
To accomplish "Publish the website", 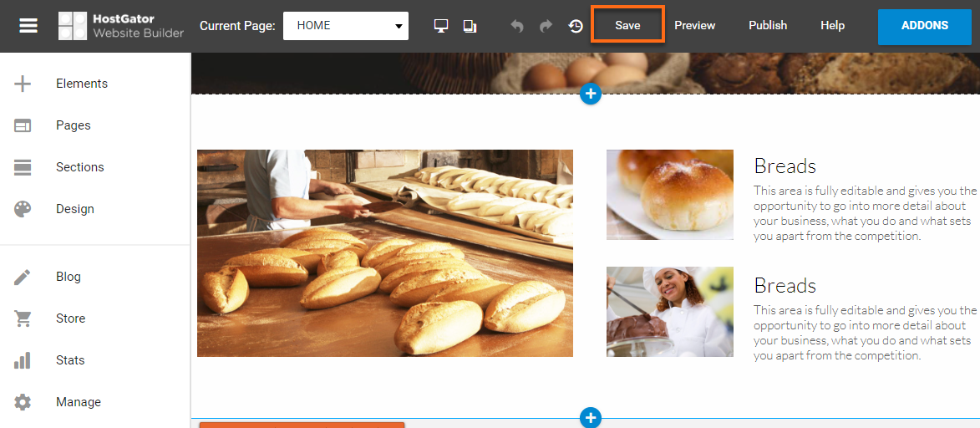I will click(767, 26).
